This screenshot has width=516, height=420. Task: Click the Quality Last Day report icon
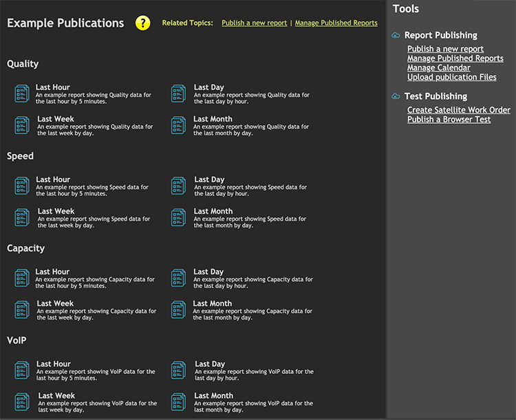coord(179,93)
